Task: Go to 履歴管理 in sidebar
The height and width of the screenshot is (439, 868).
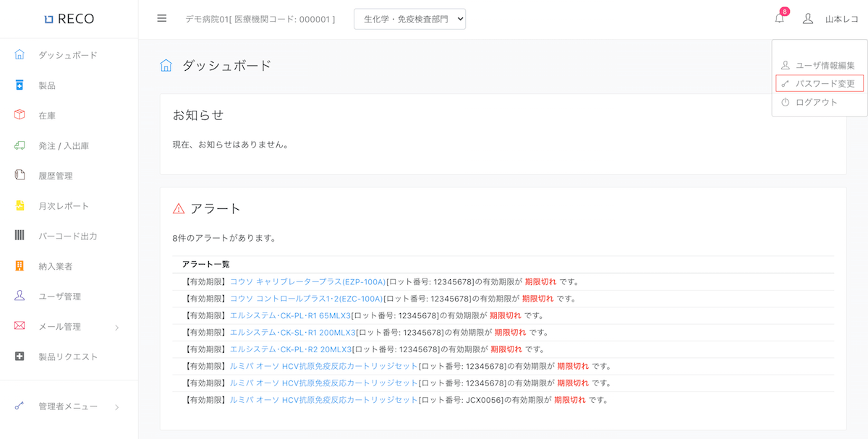Action: 55,176
